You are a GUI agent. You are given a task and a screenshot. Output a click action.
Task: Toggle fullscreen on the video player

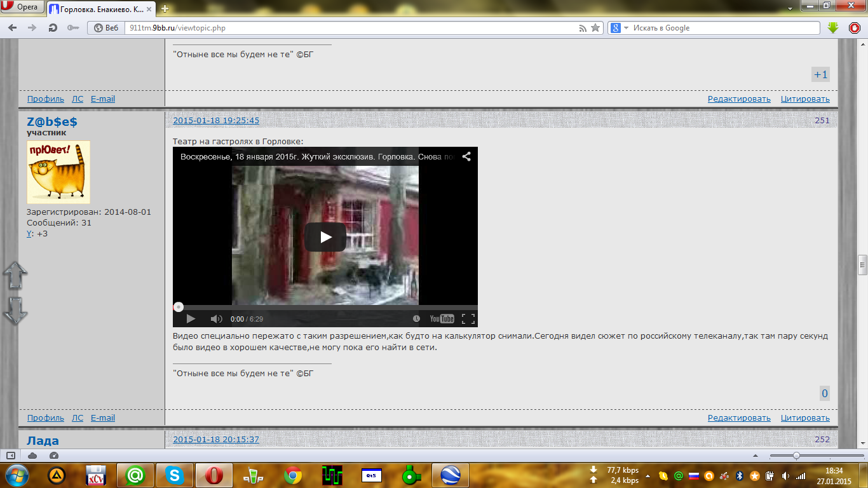tap(468, 318)
